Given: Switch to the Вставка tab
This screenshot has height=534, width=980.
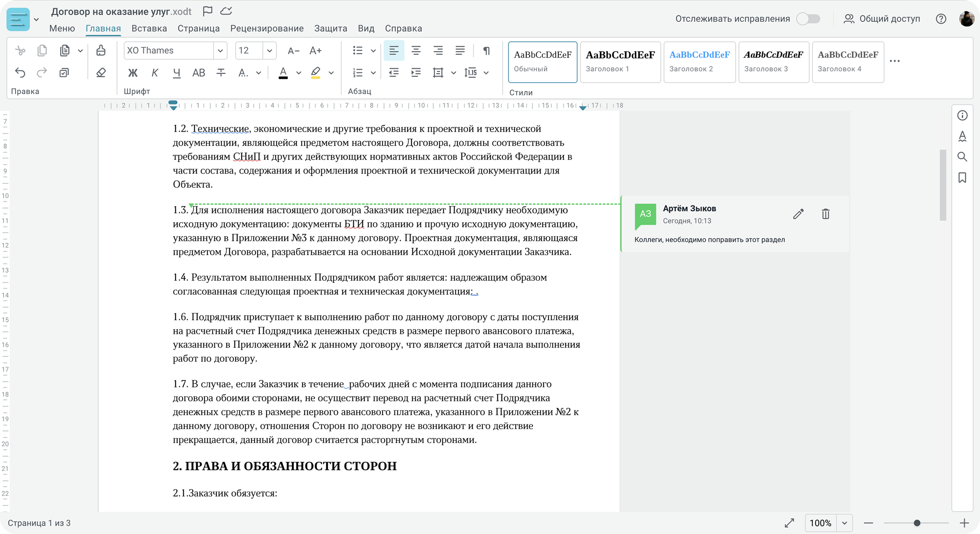Looking at the screenshot, I should pyautogui.click(x=149, y=29).
